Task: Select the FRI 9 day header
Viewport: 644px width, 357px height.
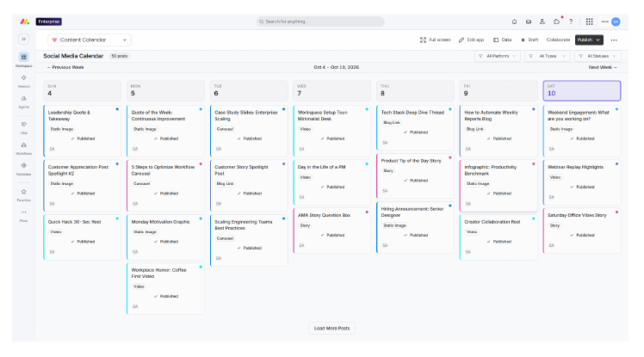Action: click(x=498, y=90)
